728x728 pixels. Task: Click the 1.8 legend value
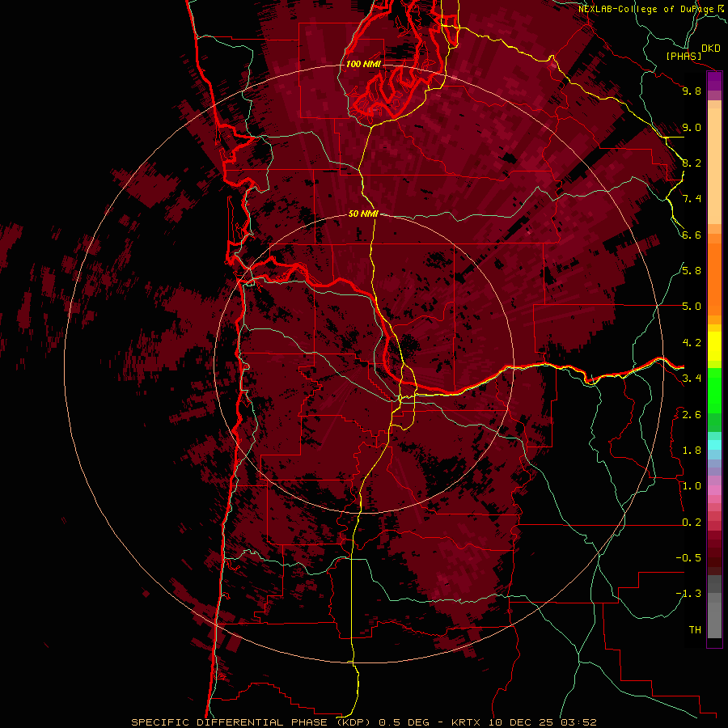coord(692,451)
